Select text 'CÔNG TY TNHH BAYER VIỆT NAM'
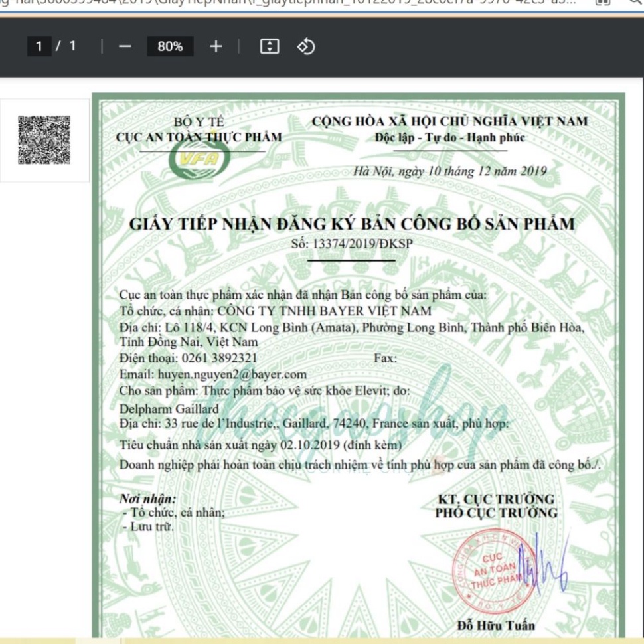The height and width of the screenshot is (644, 644). pyautogui.click(x=325, y=311)
